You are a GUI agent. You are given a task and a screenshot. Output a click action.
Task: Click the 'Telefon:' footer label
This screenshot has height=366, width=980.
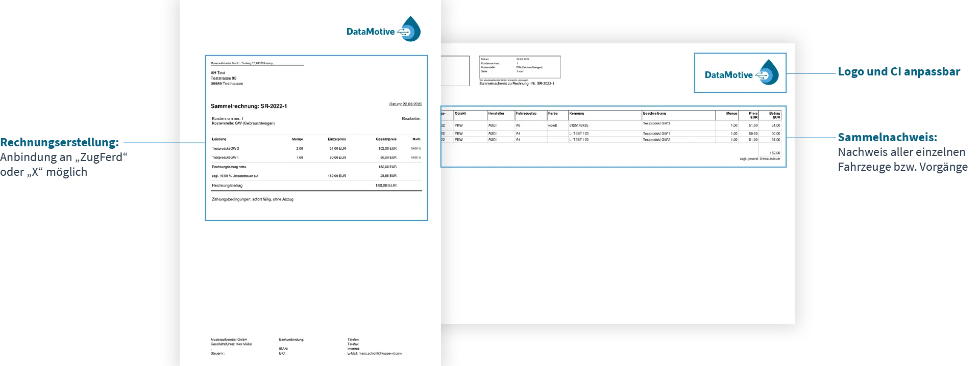[x=353, y=339]
